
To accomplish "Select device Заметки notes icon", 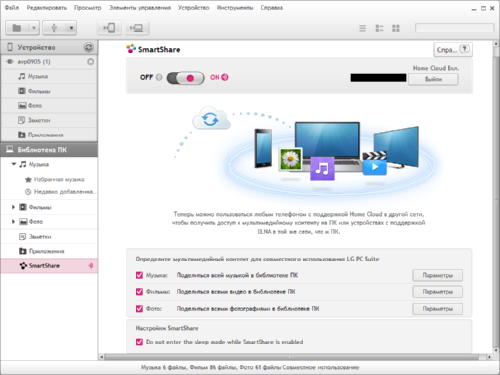I will click(22, 120).
